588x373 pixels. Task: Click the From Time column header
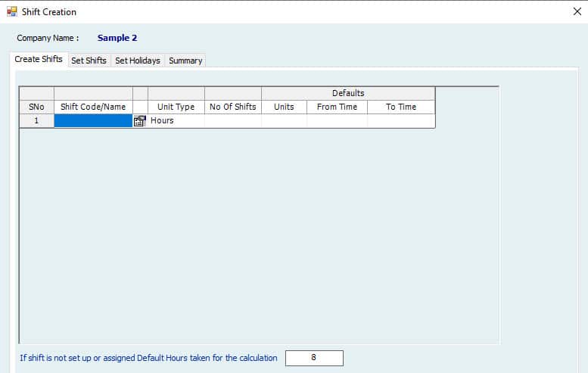pyautogui.click(x=337, y=107)
